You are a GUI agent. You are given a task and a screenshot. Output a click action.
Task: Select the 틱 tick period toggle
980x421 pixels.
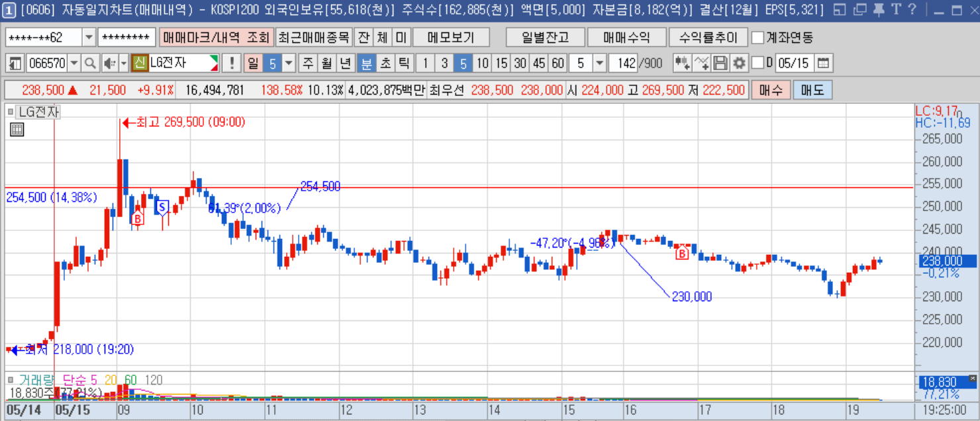pyautogui.click(x=403, y=64)
